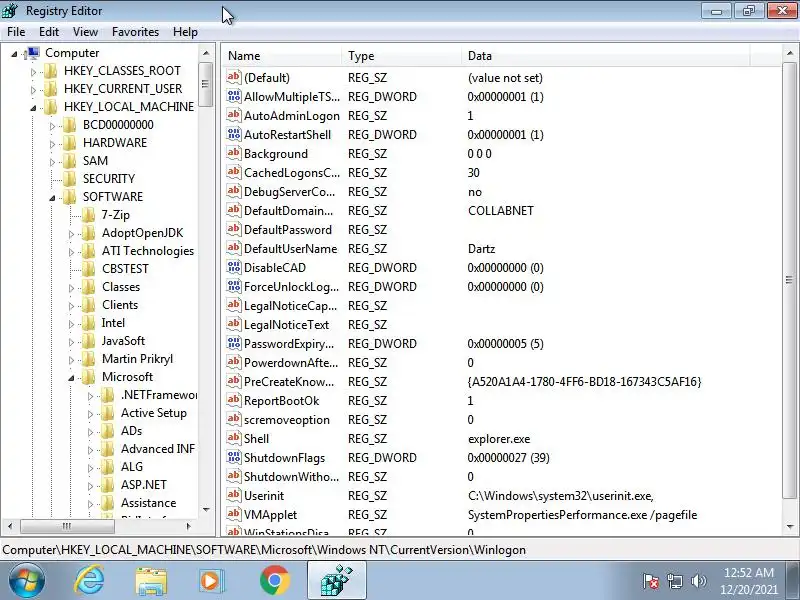
Task: Click the DWORD icon beside DisableCAD
Action: [x=234, y=267]
